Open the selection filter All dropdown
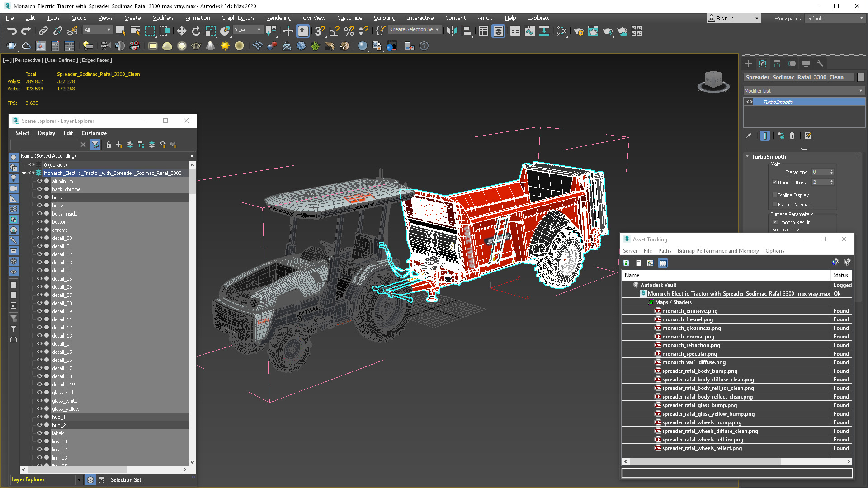Viewport: 868px width, 488px height. click(x=98, y=30)
